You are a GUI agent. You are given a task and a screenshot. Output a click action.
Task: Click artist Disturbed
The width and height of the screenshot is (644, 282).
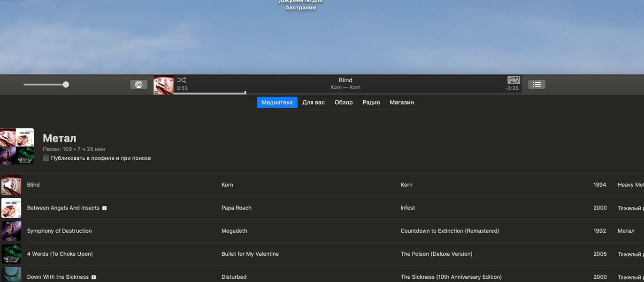[234, 277]
